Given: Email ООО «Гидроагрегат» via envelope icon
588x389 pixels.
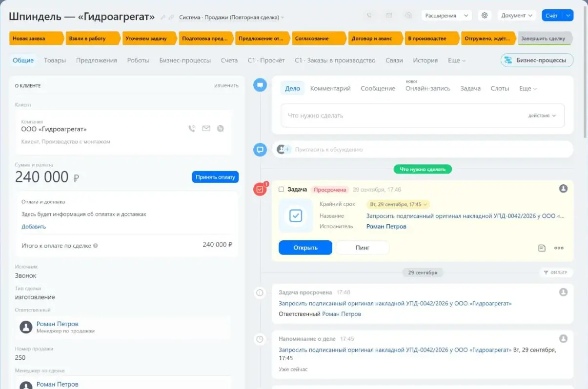Looking at the screenshot, I should 206,129.
